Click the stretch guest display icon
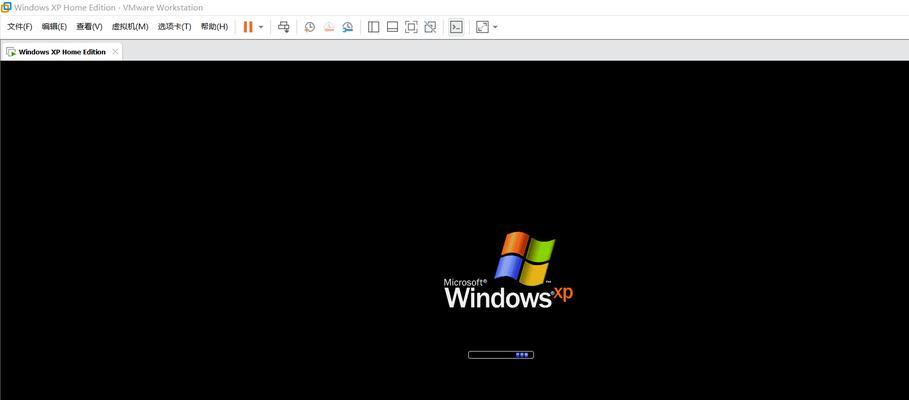The width and height of the screenshot is (909, 400). pyautogui.click(x=482, y=27)
